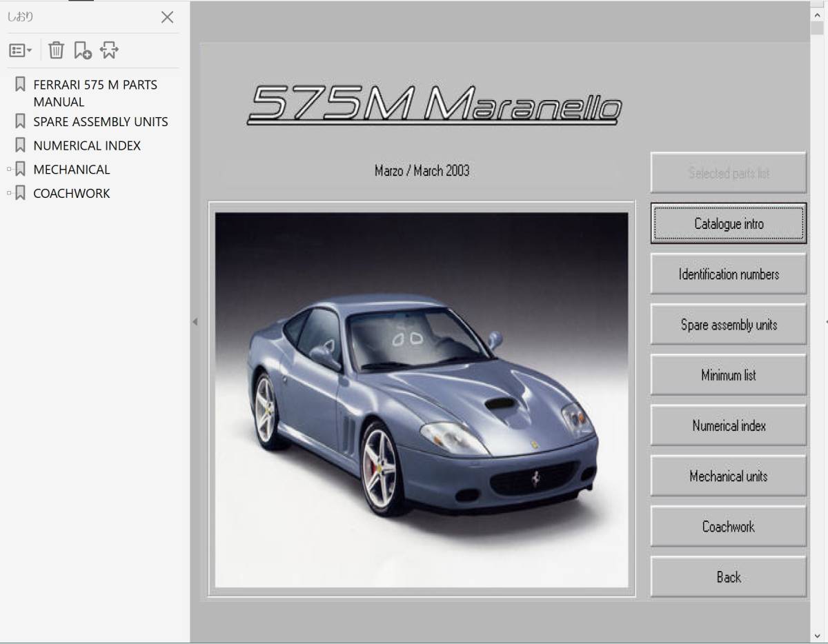
Task: Click the Selected parts list button
Action: (729, 173)
